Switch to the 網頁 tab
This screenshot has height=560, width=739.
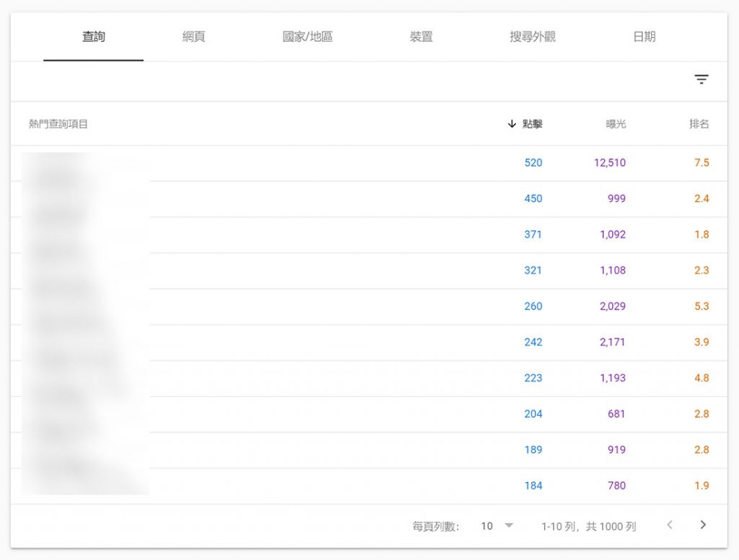tap(193, 37)
